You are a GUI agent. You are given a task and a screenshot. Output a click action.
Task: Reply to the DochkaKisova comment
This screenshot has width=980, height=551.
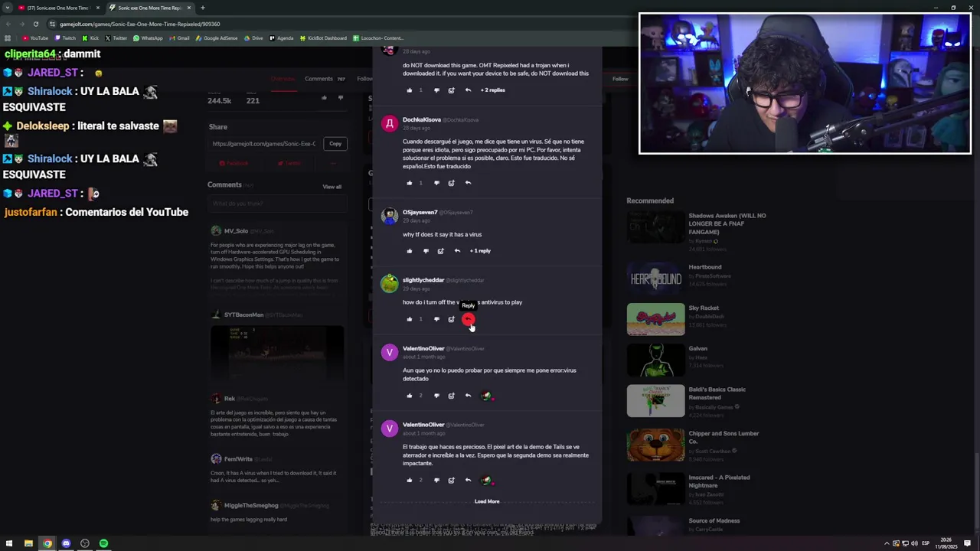tap(468, 183)
